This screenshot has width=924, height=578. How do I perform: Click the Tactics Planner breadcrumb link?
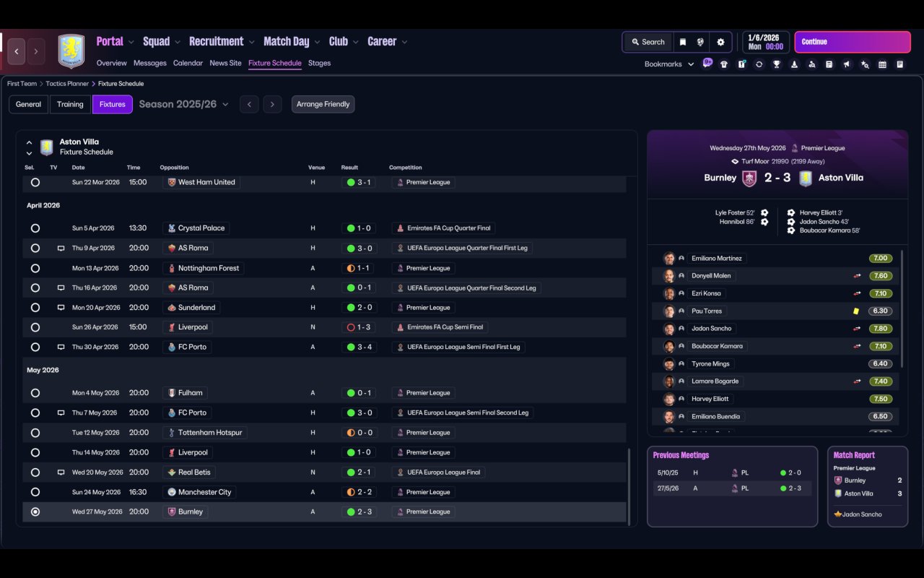(x=67, y=84)
